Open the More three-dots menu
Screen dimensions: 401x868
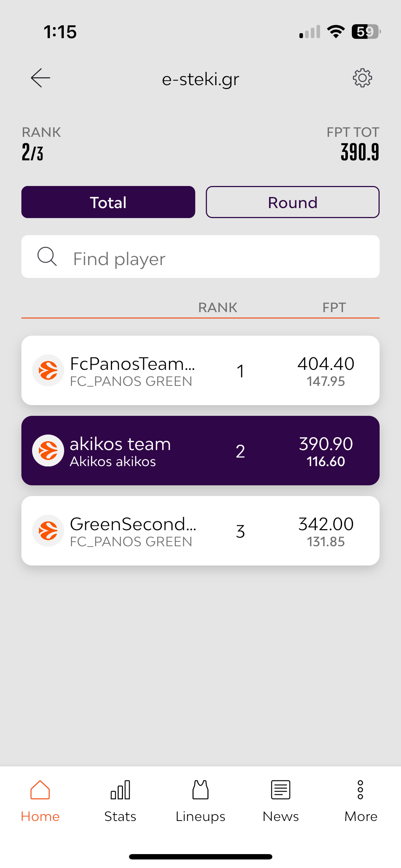[x=360, y=790]
